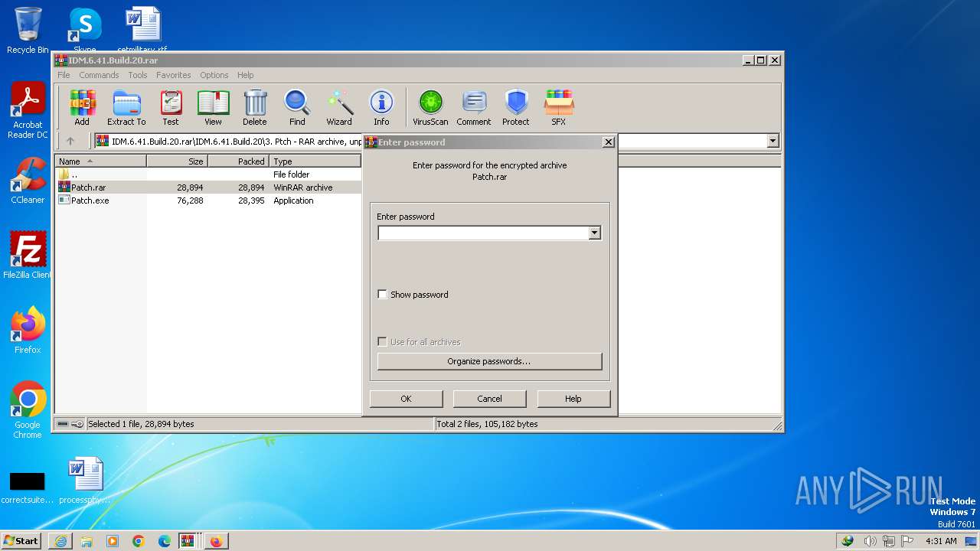Screen dimensions: 980x551
Task: Enable Show password checkbox
Action: coord(382,295)
